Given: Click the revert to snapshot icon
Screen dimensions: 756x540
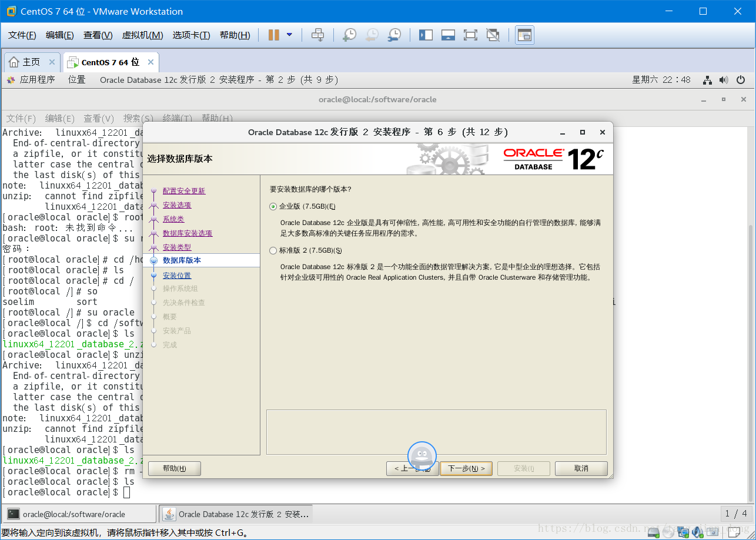Looking at the screenshot, I should pos(372,35).
